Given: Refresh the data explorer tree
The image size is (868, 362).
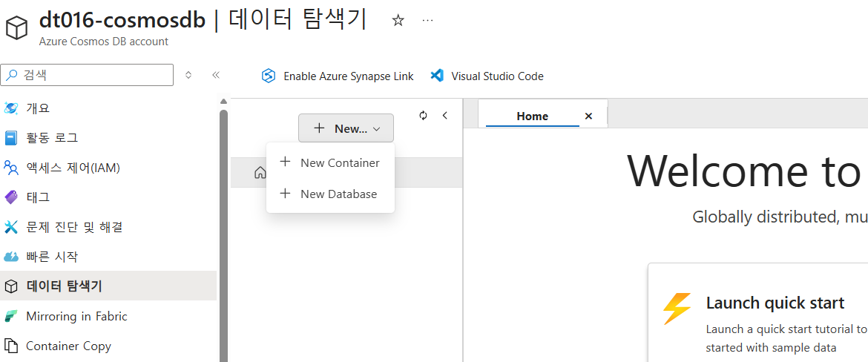Looking at the screenshot, I should point(424,115).
